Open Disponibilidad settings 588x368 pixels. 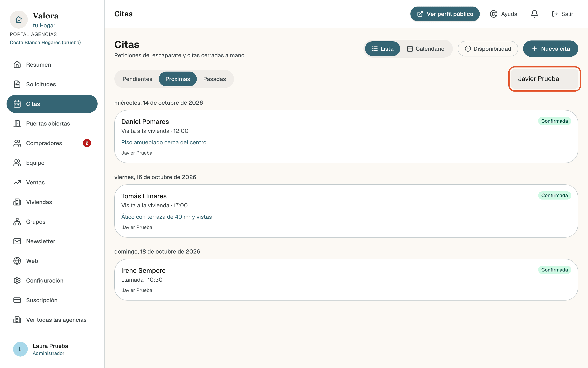pyautogui.click(x=488, y=49)
